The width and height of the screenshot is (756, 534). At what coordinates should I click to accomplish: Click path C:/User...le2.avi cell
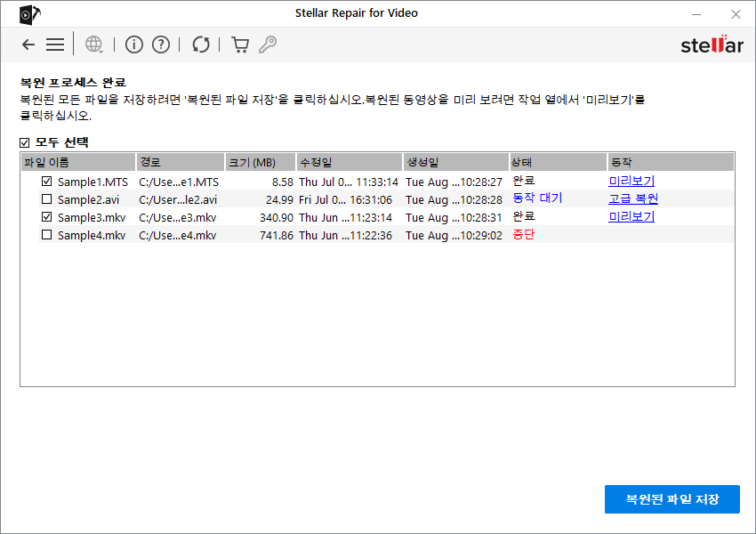tap(178, 199)
